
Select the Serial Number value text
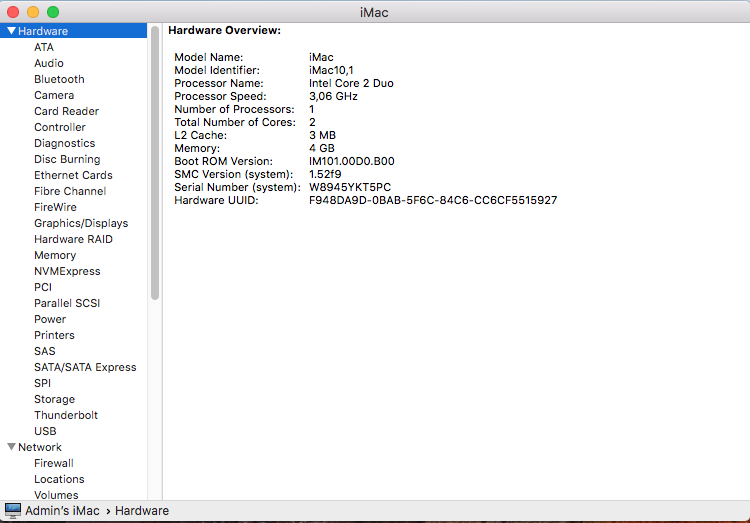[x=349, y=187]
